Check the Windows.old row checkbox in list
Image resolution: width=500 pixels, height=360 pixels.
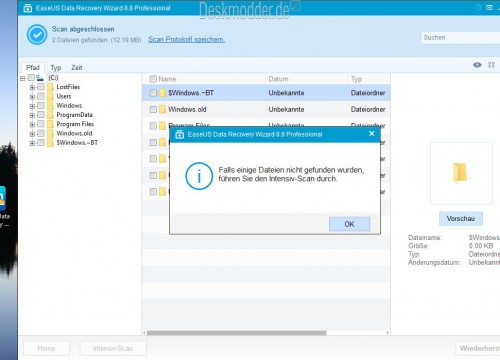[153, 109]
